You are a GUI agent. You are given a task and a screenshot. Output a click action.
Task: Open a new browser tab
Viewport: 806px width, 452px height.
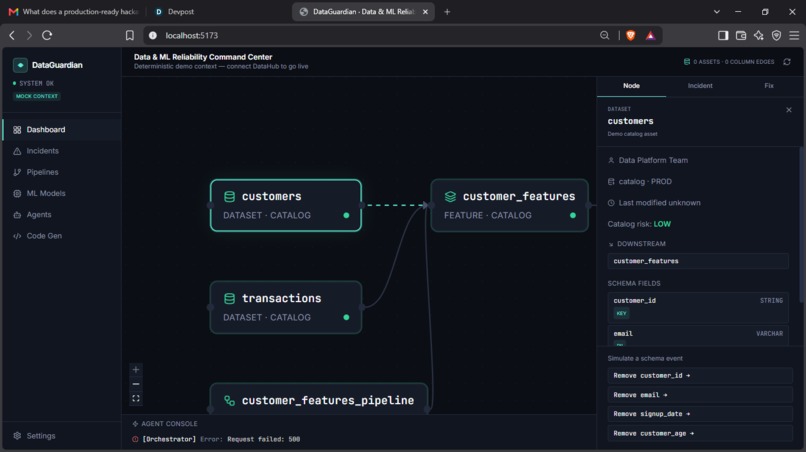[447, 12]
